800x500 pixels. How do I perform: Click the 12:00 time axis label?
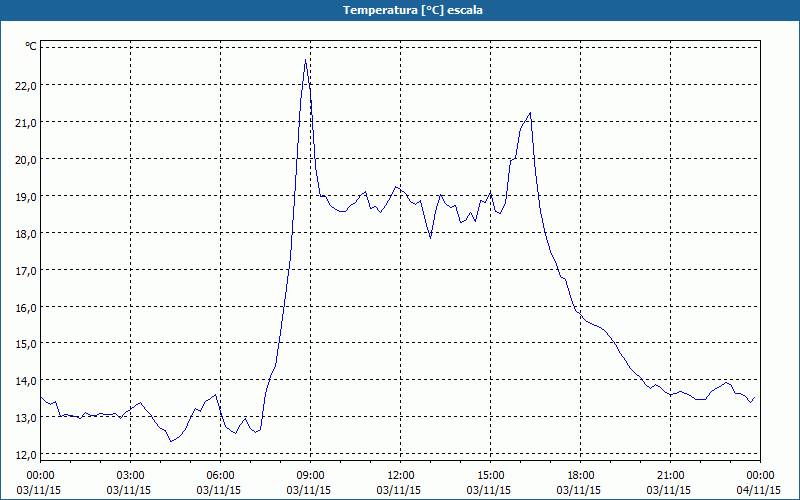[x=401, y=476]
